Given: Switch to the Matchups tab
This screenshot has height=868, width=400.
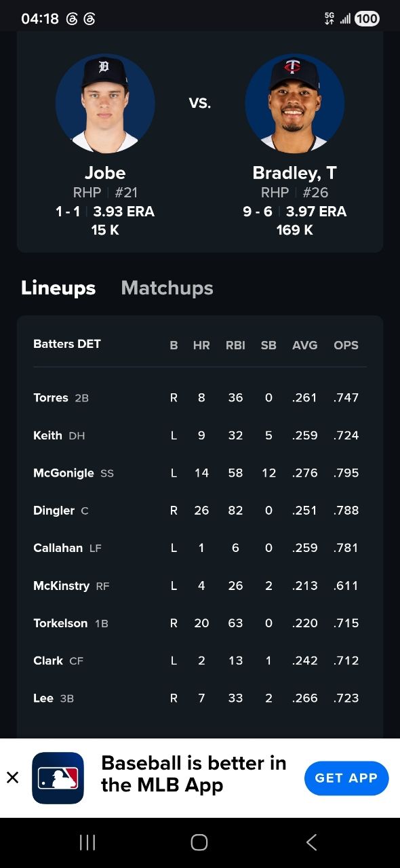Looking at the screenshot, I should pyautogui.click(x=167, y=288).
